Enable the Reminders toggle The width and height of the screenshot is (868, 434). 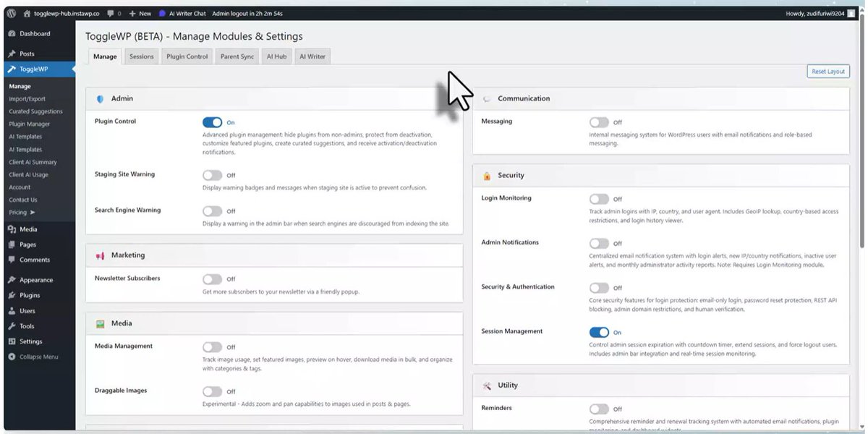point(599,409)
